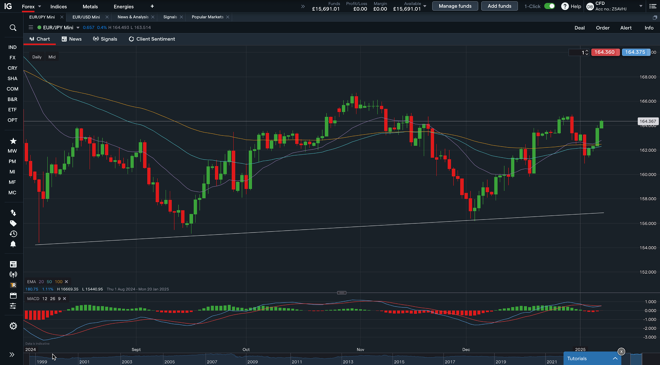
Task: Click 2013 on the timeline navigator
Action: 348,362
